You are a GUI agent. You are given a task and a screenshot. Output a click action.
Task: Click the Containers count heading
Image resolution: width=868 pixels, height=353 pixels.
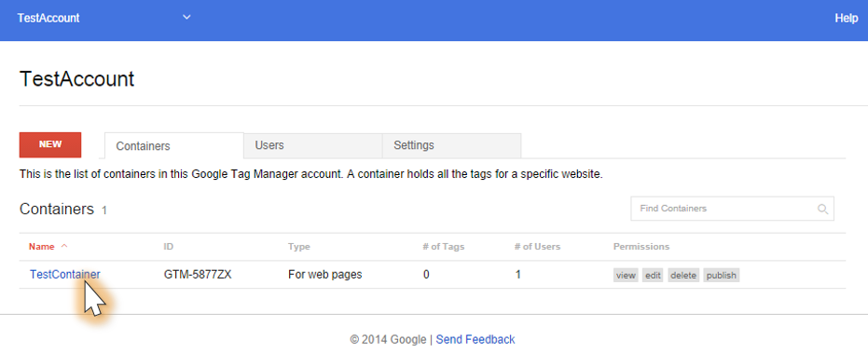[63, 210]
